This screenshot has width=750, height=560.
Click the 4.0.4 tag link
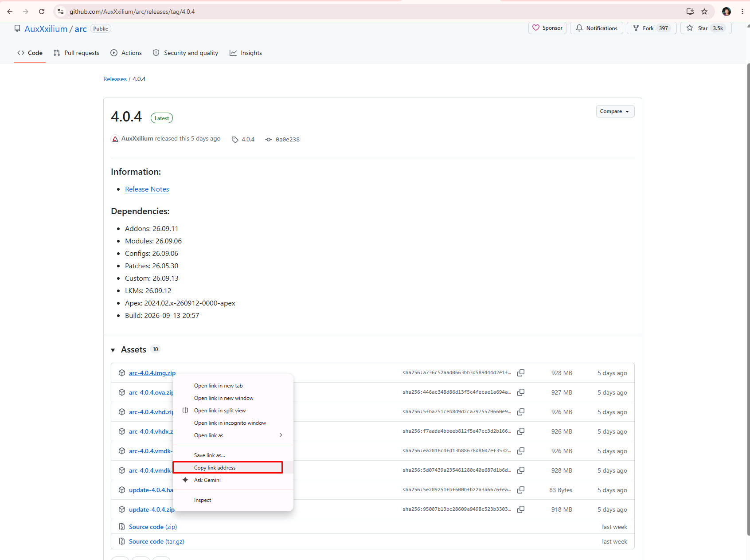(x=248, y=140)
